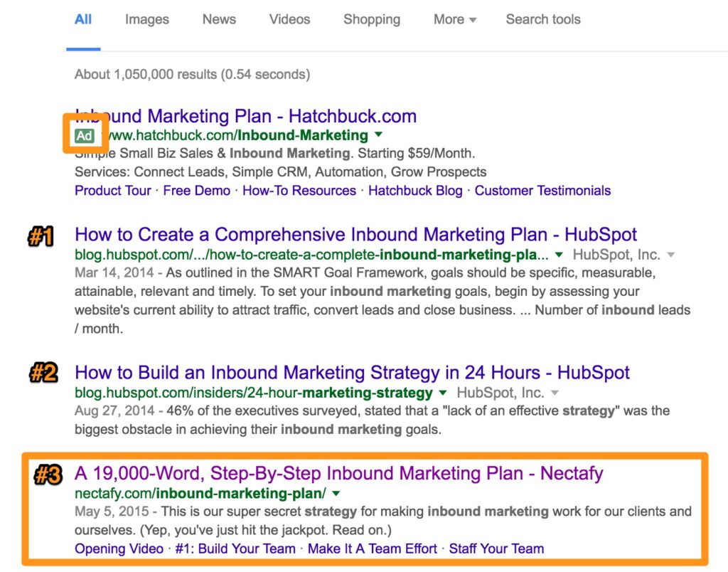Open the Product Tour sitelink
Viewport: 728px width, 572px height.
(113, 191)
